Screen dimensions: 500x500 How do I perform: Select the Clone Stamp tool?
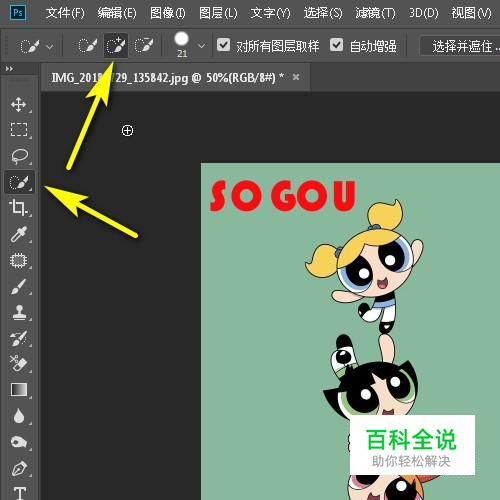pos(19,313)
